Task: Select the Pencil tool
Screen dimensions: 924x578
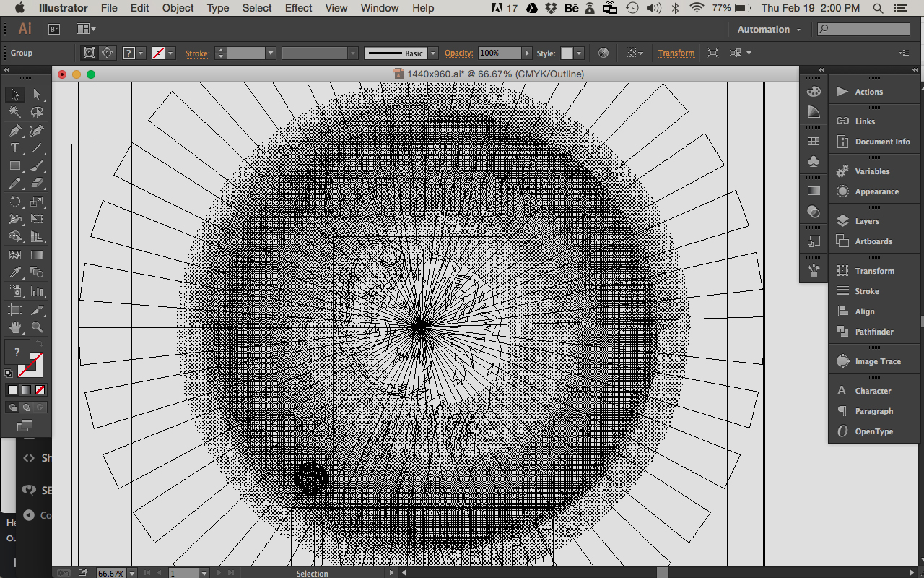Action: 15,184
